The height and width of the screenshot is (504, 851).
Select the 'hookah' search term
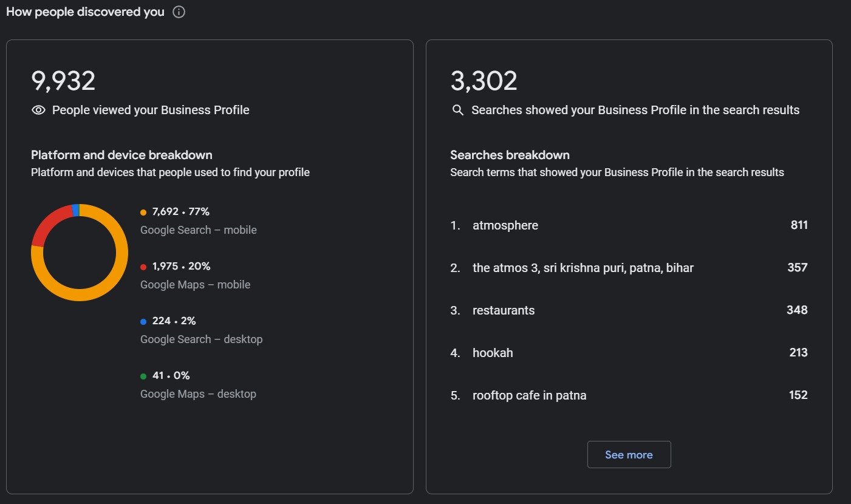493,353
